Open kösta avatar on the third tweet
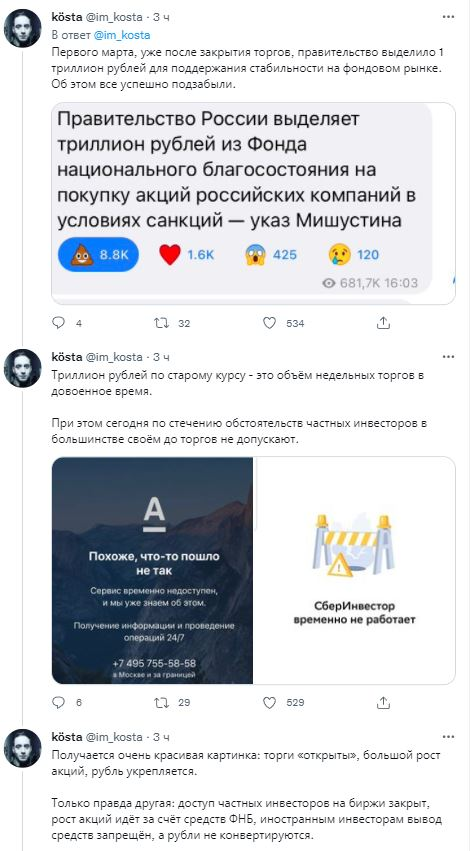 (x=23, y=748)
